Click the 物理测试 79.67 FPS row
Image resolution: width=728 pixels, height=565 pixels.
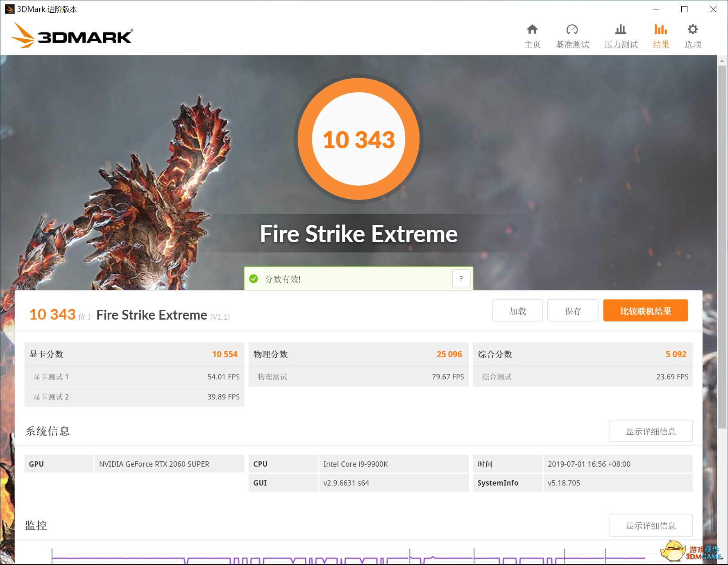coord(358,377)
